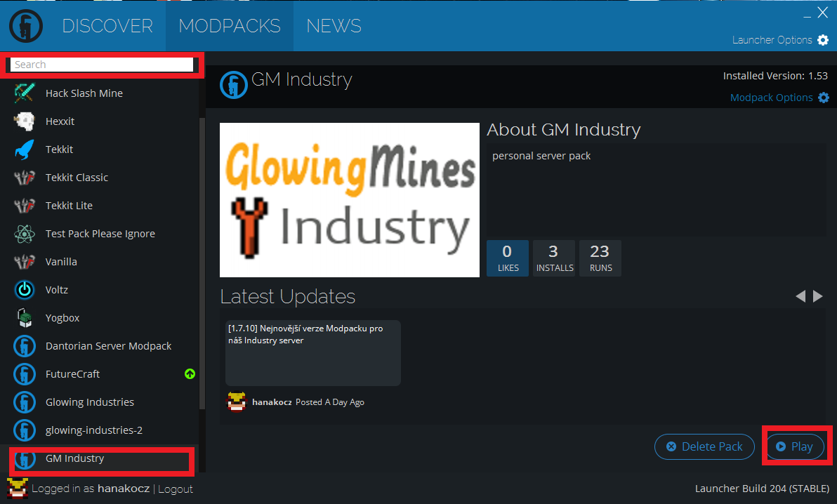
Task: Click into the modpack Search field
Action: (101, 65)
